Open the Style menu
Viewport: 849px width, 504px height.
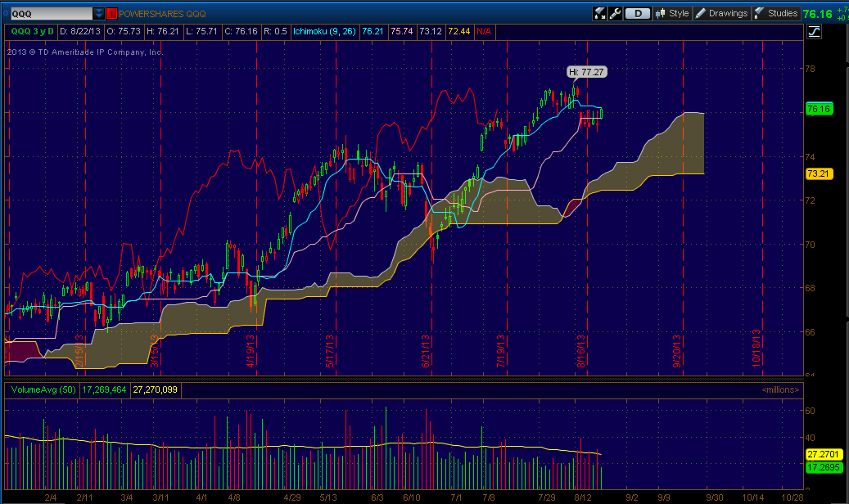[x=672, y=14]
